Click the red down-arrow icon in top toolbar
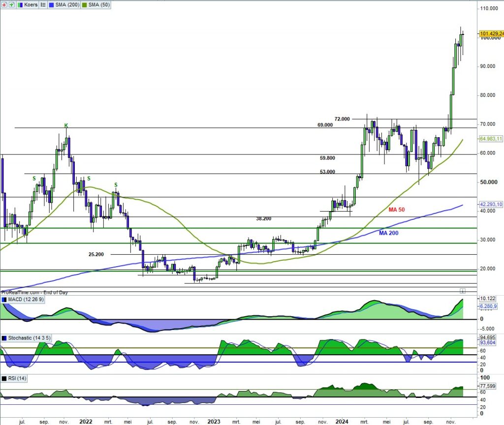504x425 pixels. pos(4,4)
